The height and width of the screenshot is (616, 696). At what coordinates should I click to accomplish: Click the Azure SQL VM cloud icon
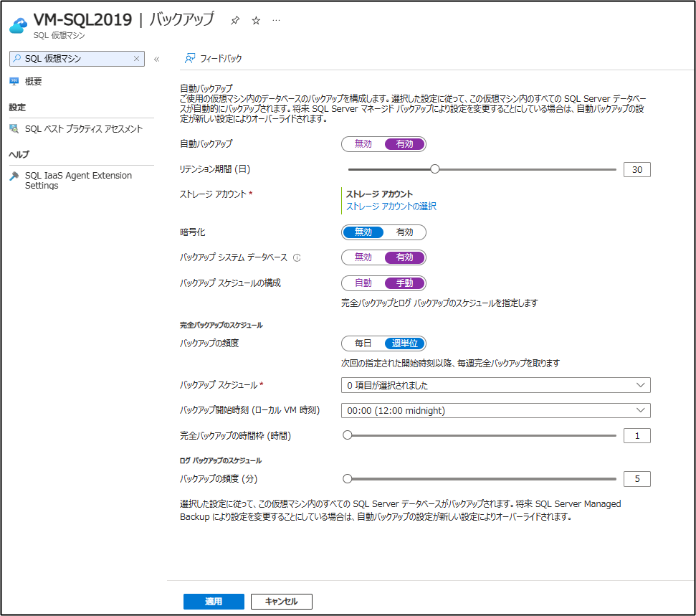tap(18, 25)
